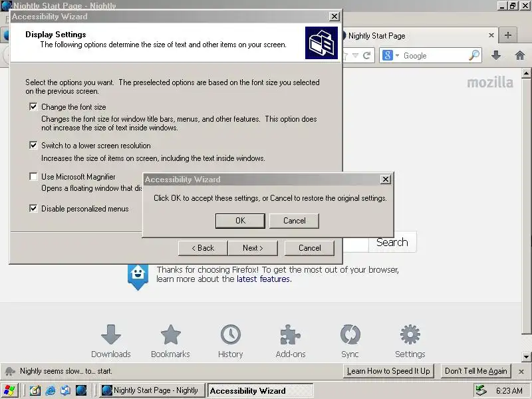
Task: Click the page scrollbar up arrow
Action: (x=526, y=73)
